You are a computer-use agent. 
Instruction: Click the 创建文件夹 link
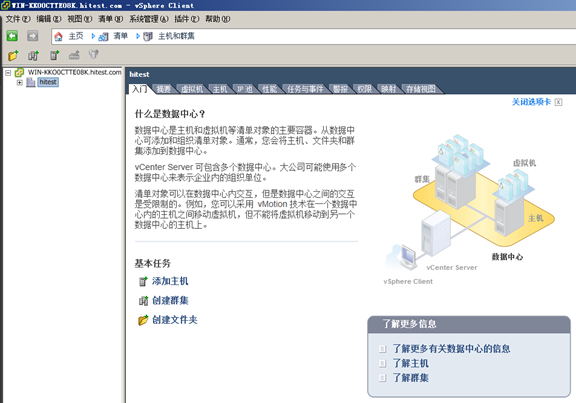(x=175, y=320)
